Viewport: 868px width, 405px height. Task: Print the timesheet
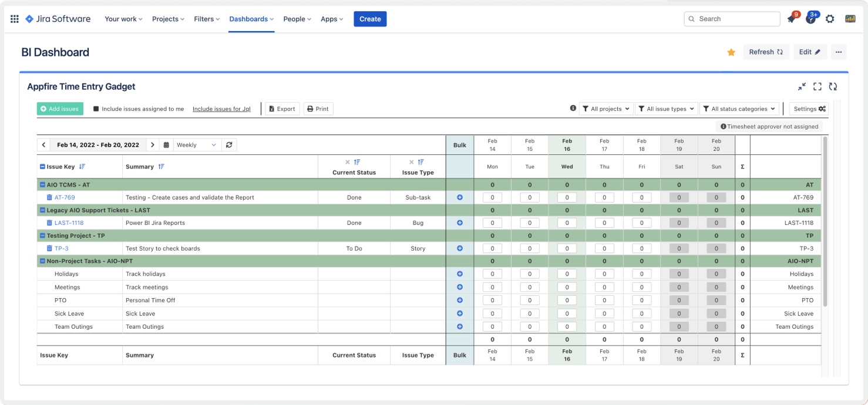318,109
